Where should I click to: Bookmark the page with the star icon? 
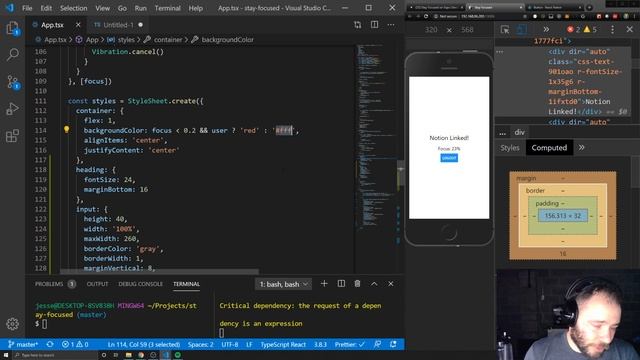point(525,16)
